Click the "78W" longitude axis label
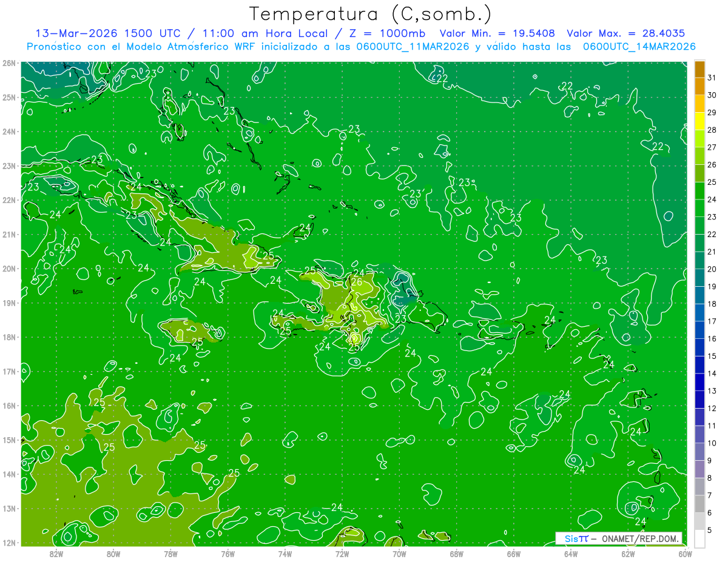Image resolution: width=728 pixels, height=562 pixels. [x=170, y=554]
